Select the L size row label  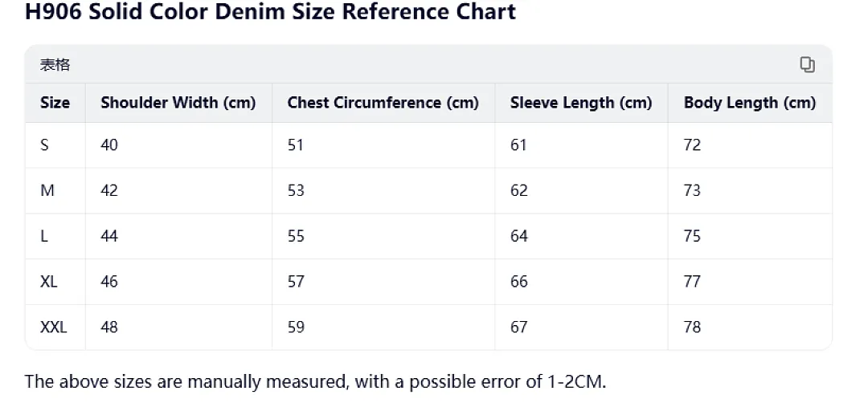43,236
